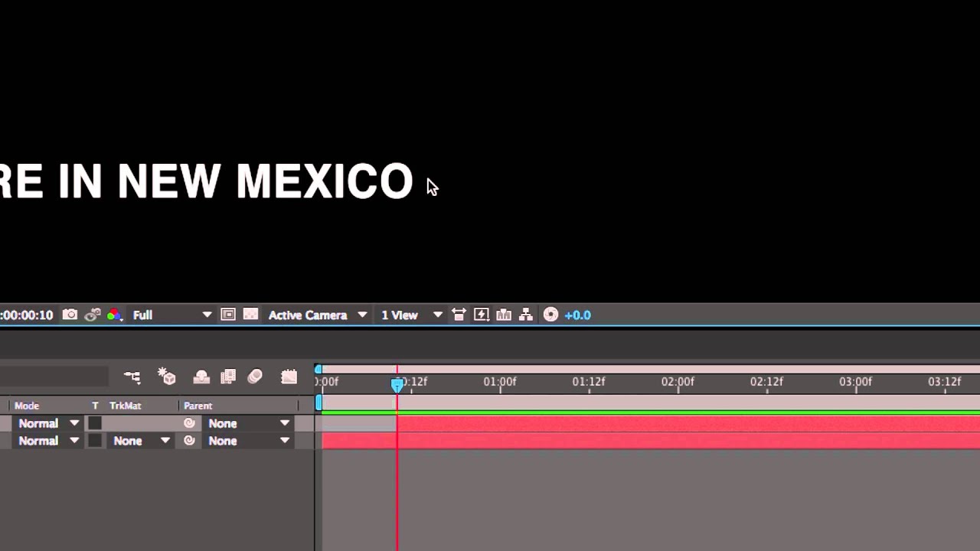This screenshot has width=980, height=551.
Task: Click the 03:00f mark on the time ruler
Action: click(x=855, y=382)
